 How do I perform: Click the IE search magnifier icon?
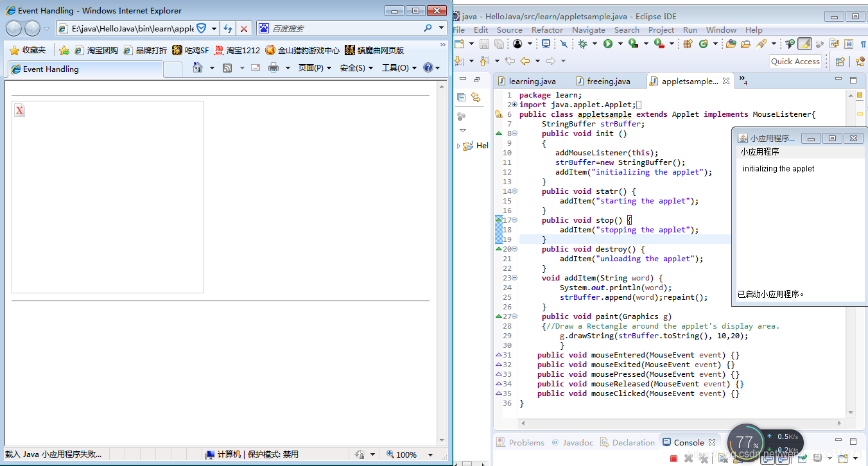(x=428, y=28)
